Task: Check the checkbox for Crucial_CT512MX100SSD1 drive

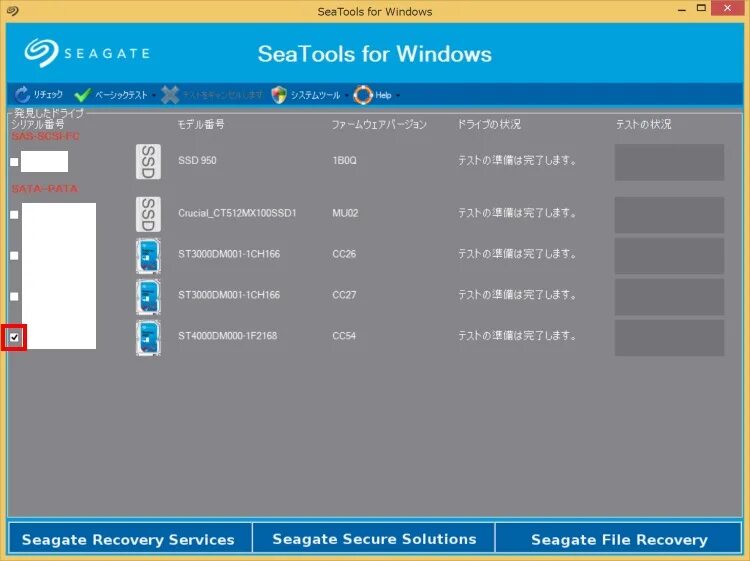Action: pyautogui.click(x=14, y=215)
